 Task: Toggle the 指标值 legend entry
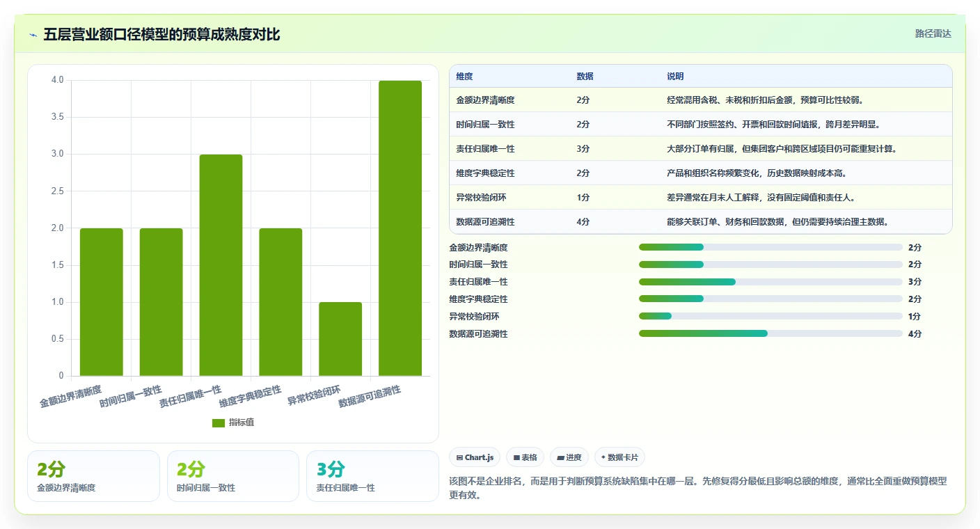tap(233, 423)
